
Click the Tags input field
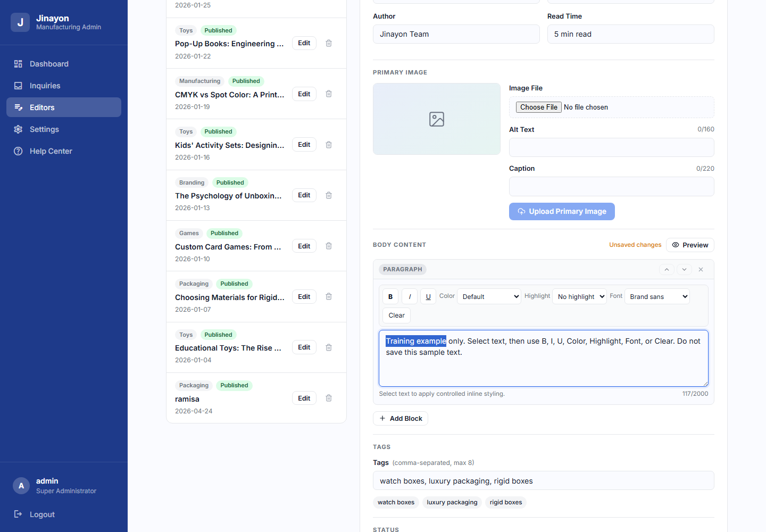click(x=544, y=480)
